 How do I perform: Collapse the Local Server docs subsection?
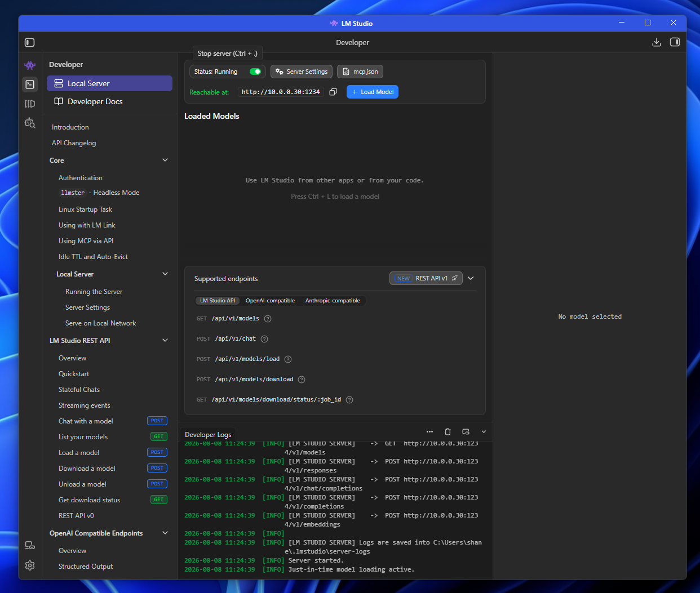click(165, 274)
